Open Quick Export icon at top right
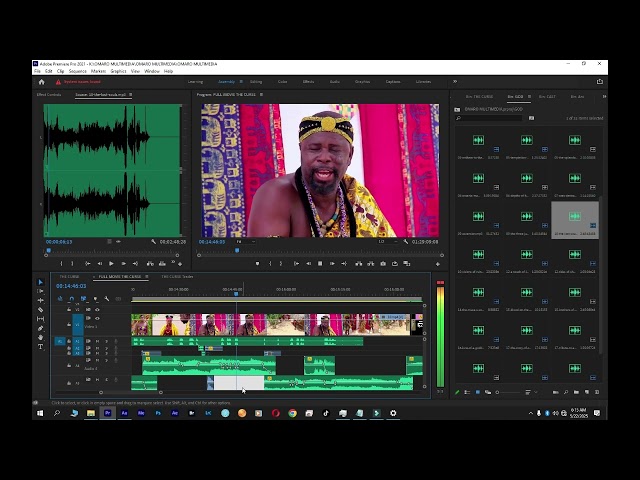Screen dimensions: 640x480 point(600,82)
